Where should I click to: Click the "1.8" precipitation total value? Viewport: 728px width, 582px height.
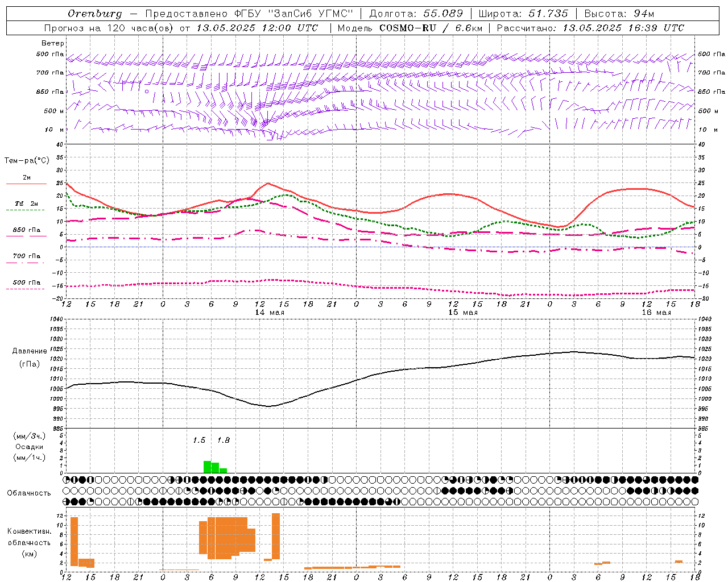click(224, 440)
